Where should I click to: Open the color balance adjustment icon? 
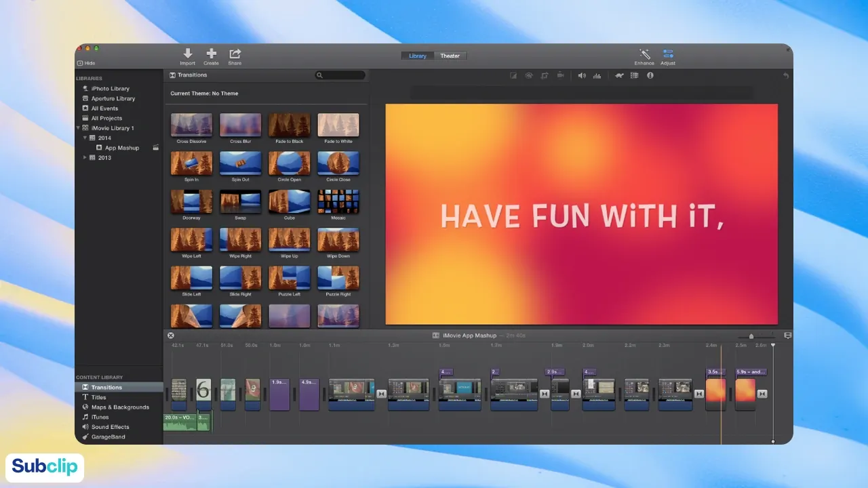tap(513, 76)
